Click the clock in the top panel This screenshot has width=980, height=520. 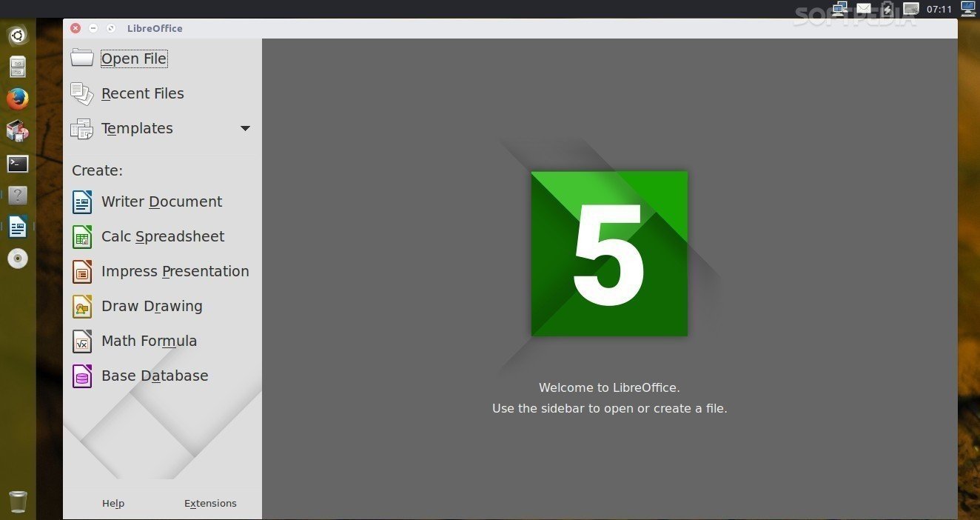[939, 9]
